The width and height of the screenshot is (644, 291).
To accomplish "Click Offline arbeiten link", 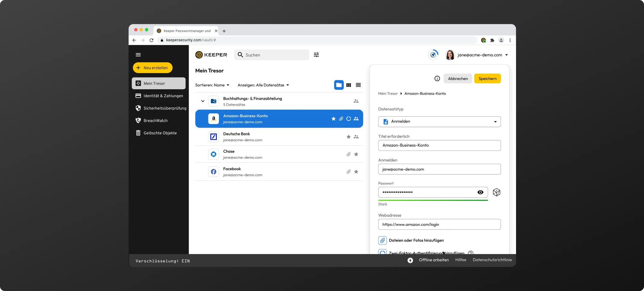I will tap(434, 260).
